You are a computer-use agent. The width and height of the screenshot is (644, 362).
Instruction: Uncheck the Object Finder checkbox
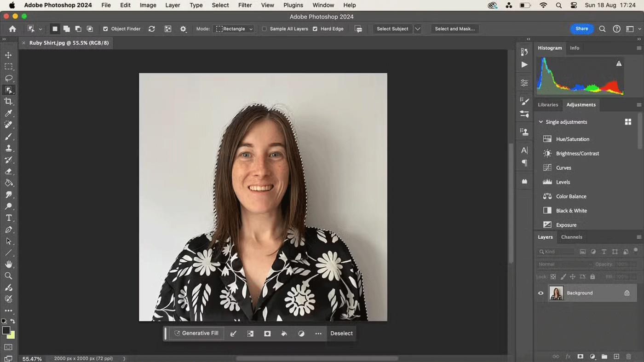[x=105, y=29]
